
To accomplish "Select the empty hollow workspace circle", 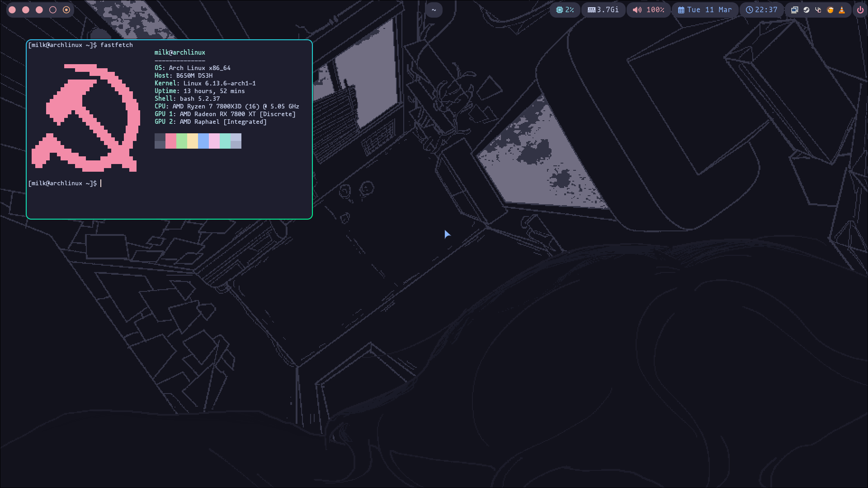I will pyautogui.click(x=53, y=10).
